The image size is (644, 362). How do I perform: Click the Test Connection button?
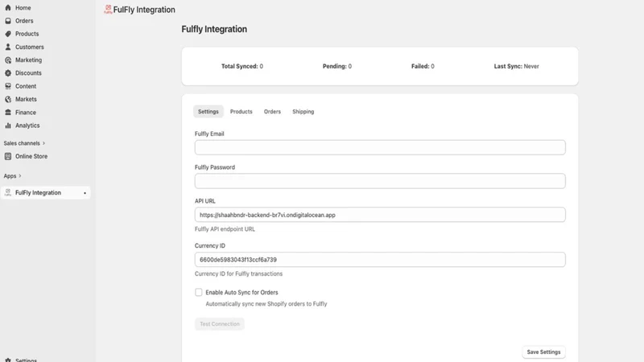[219, 324]
